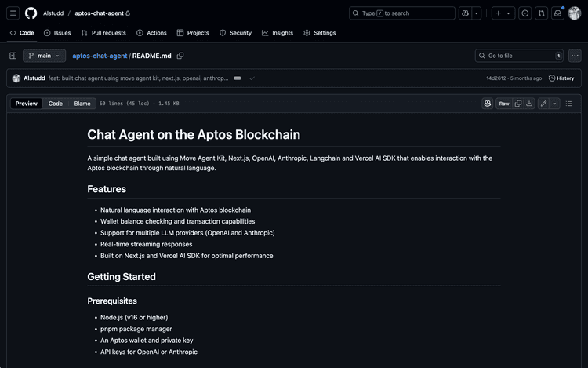Open the pull requests icon in the header
This screenshot has height=368, width=588.
click(541, 13)
